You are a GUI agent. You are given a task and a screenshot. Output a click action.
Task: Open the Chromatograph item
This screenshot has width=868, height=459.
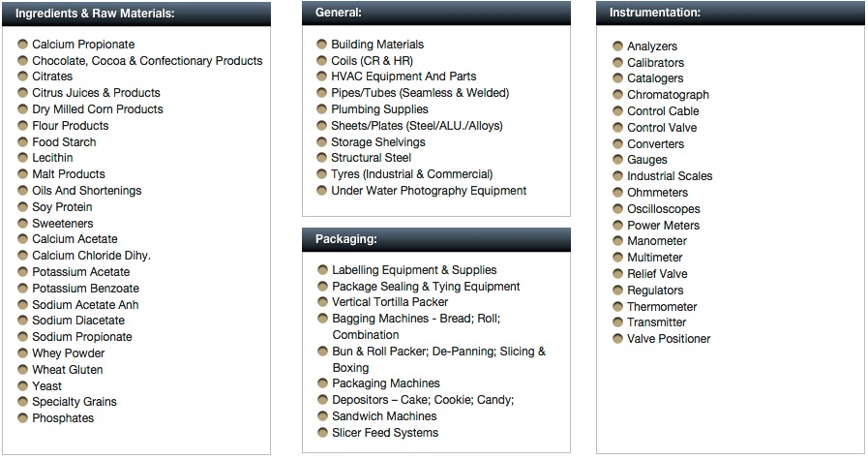click(x=668, y=95)
